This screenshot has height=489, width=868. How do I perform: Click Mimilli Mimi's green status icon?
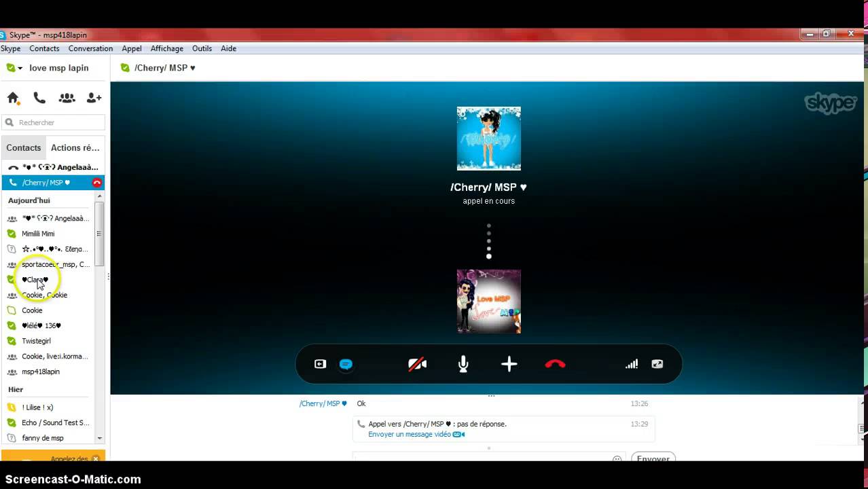coord(11,234)
